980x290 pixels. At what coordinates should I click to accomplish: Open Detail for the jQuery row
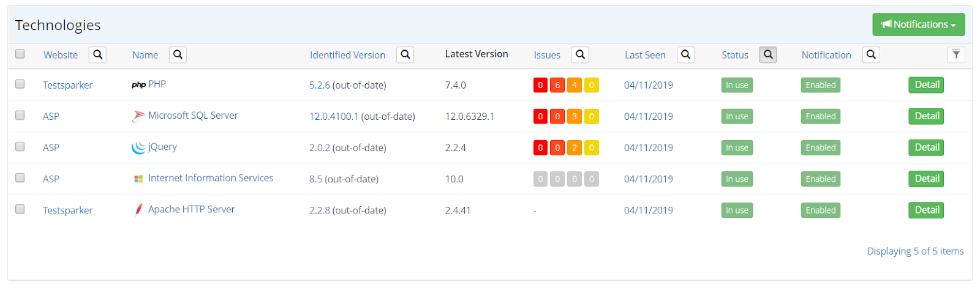pos(926,147)
